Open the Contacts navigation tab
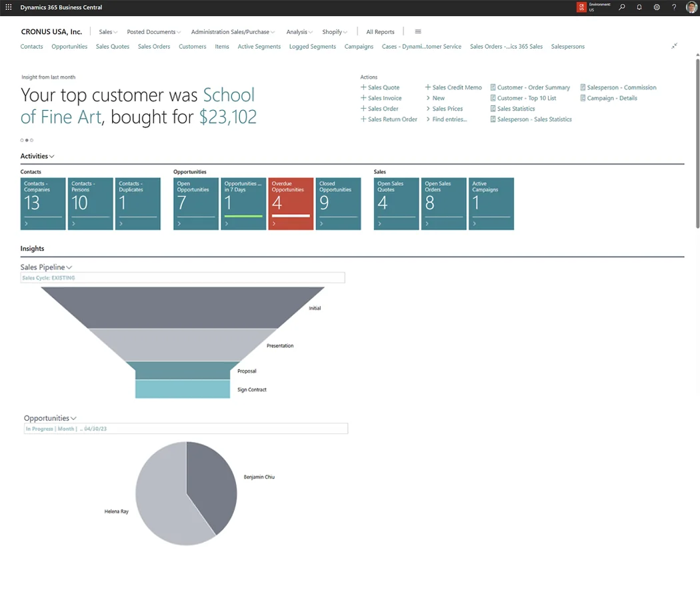This screenshot has width=700, height=600. (32, 47)
